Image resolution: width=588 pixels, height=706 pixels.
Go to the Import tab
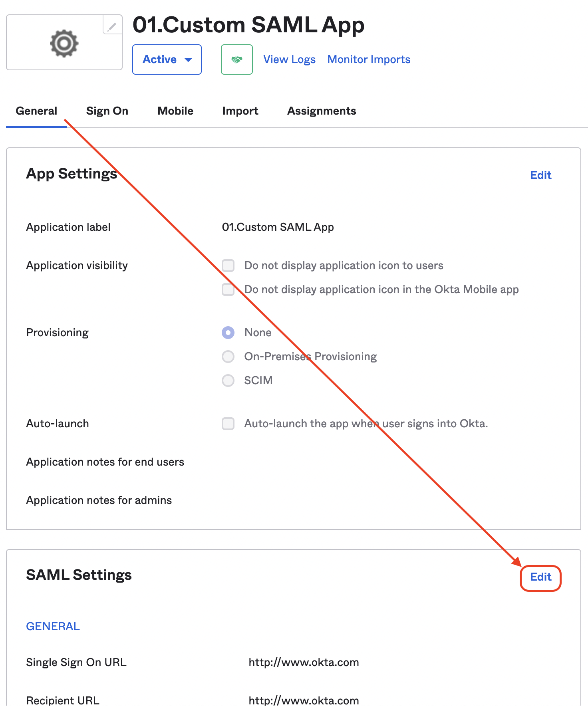pyautogui.click(x=240, y=111)
